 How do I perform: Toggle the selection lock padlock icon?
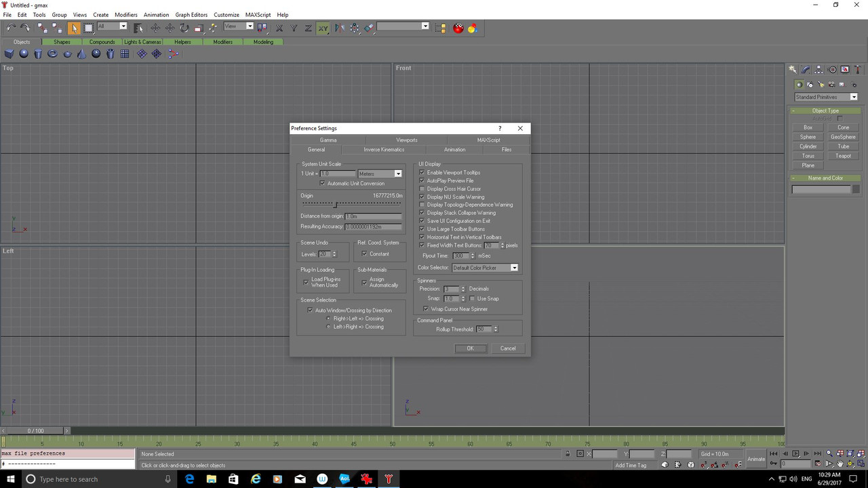(568, 453)
